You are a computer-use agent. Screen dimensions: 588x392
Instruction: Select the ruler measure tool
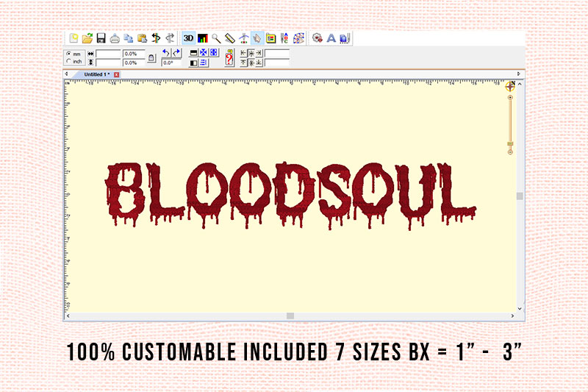[230, 38]
